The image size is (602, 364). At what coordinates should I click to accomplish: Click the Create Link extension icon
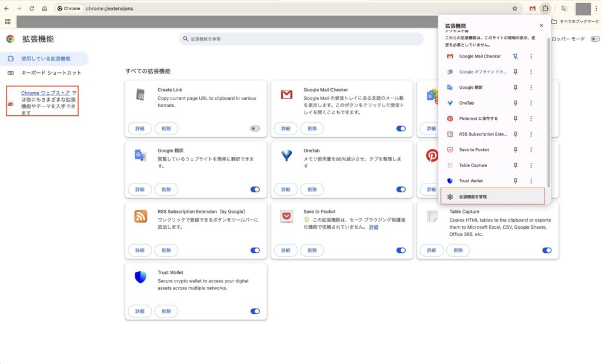click(141, 94)
